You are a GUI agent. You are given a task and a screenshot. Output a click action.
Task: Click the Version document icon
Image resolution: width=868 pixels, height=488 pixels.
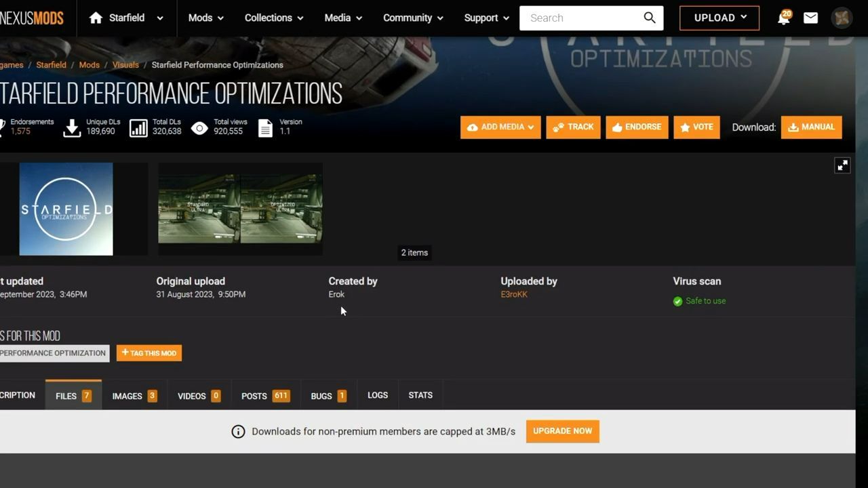point(266,128)
